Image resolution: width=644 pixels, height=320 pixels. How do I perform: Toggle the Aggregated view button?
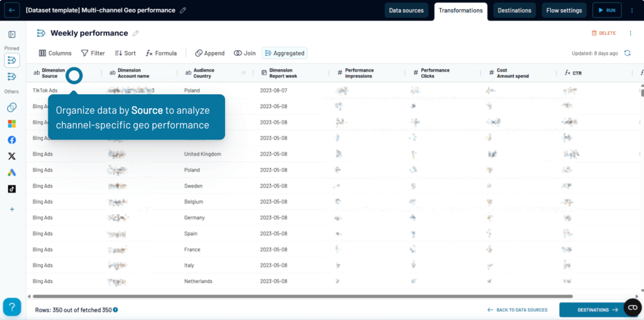pos(284,53)
